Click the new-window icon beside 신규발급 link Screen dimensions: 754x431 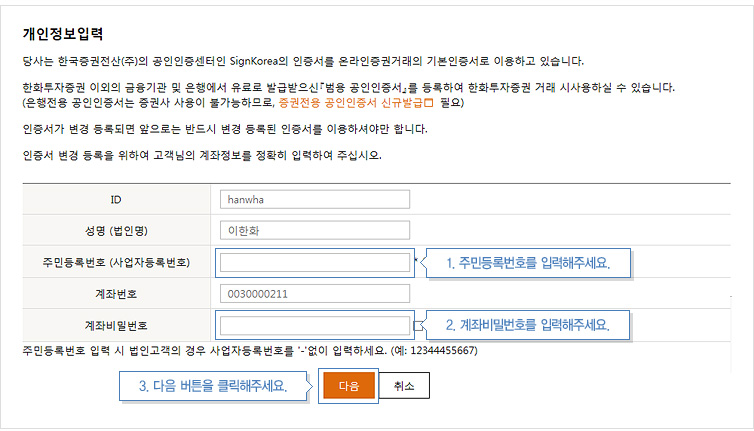click(427, 103)
